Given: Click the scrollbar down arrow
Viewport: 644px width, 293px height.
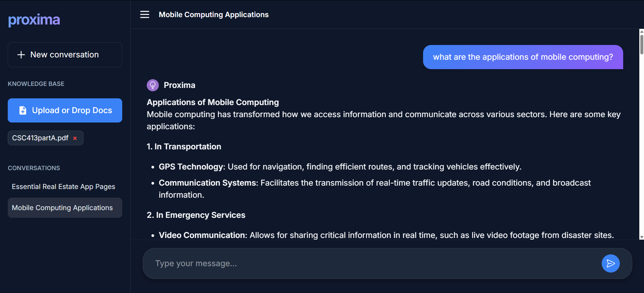Looking at the screenshot, I should click(641, 237).
